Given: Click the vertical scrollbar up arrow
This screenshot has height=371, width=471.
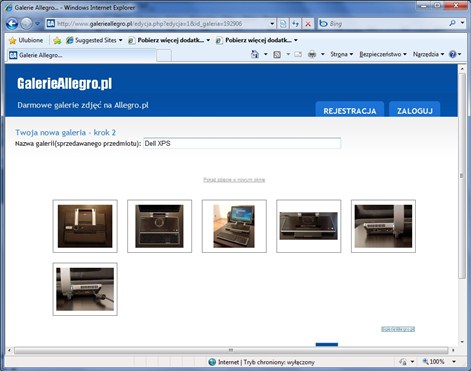Looking at the screenshot, I should coord(462,69).
